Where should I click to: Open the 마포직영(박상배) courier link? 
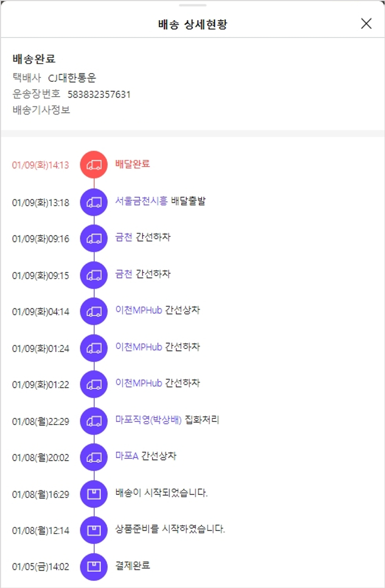tap(149, 420)
